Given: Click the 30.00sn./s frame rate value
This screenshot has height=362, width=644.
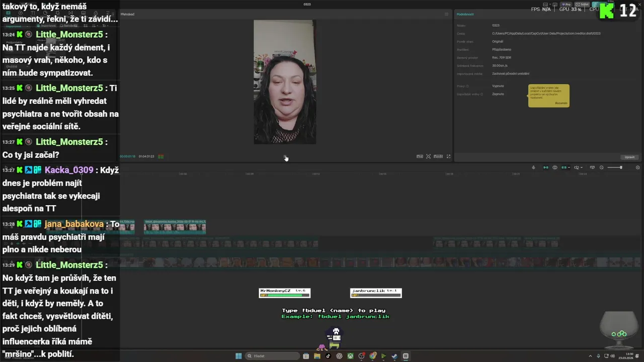Looking at the screenshot, I should click(501, 65).
